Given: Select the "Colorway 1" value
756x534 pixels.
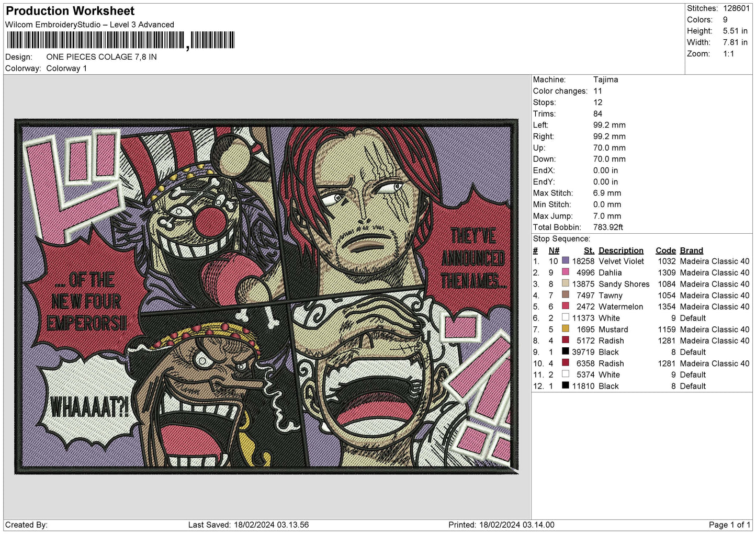Looking at the screenshot, I should click(x=66, y=69).
